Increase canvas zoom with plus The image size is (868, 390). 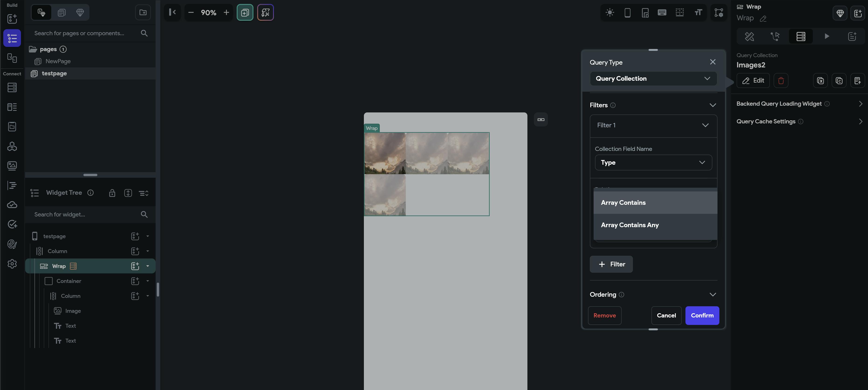pyautogui.click(x=226, y=13)
